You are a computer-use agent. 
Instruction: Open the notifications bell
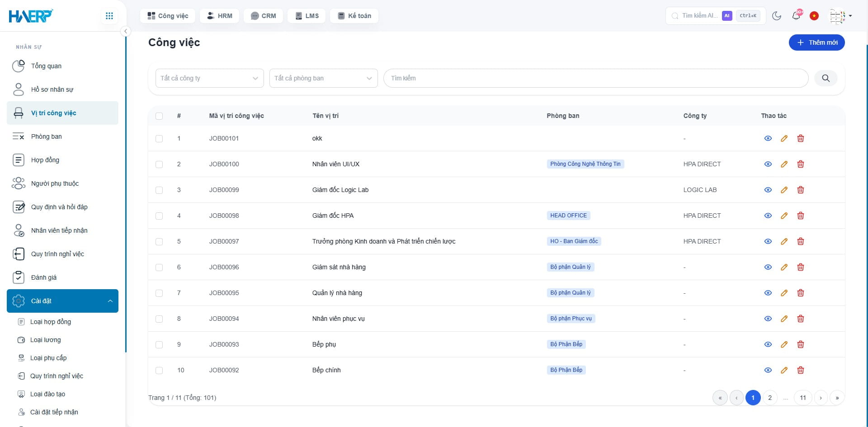tap(796, 16)
